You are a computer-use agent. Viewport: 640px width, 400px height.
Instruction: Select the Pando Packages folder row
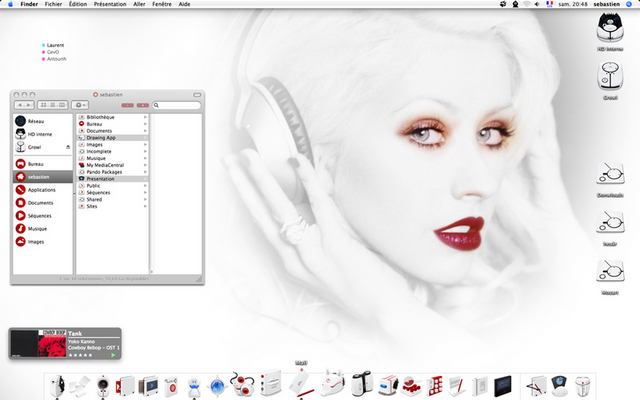click(x=112, y=172)
